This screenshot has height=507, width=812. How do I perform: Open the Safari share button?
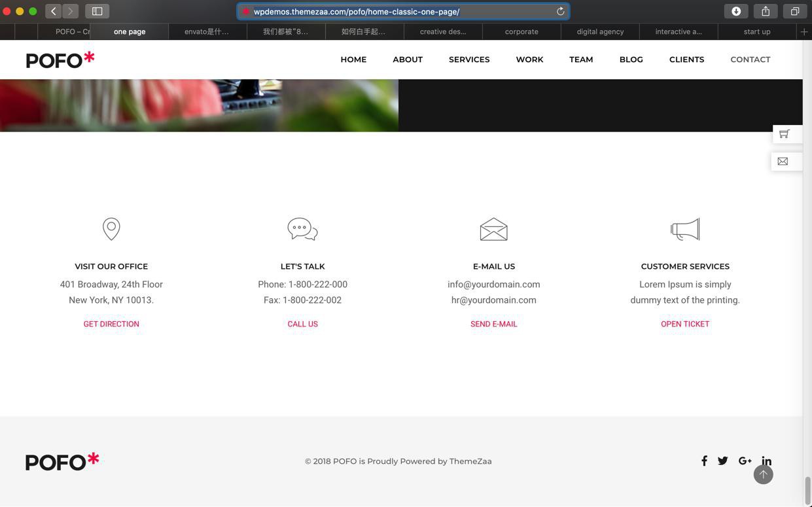pyautogui.click(x=766, y=11)
